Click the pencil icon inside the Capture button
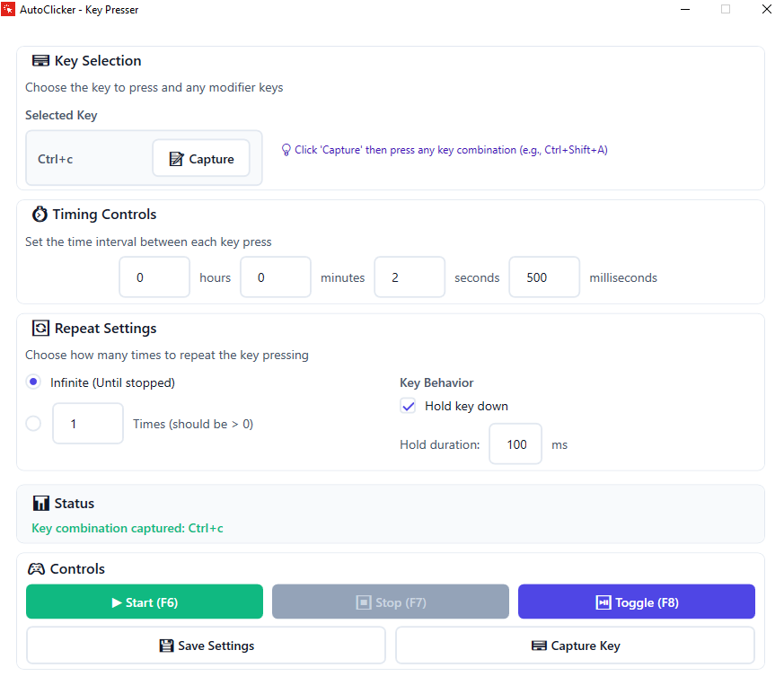784x694 pixels. (x=175, y=158)
